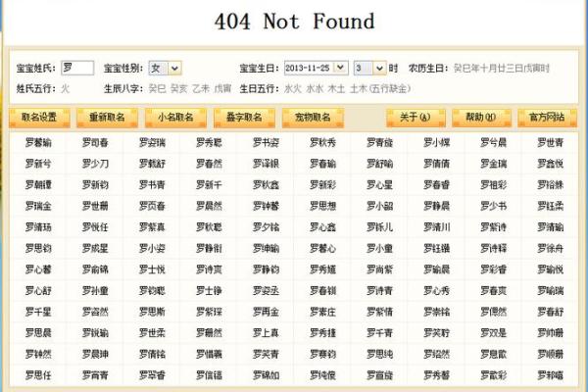The width and height of the screenshot is (588, 392).
Task: Select the name 罗新千
Action: click(x=209, y=185)
